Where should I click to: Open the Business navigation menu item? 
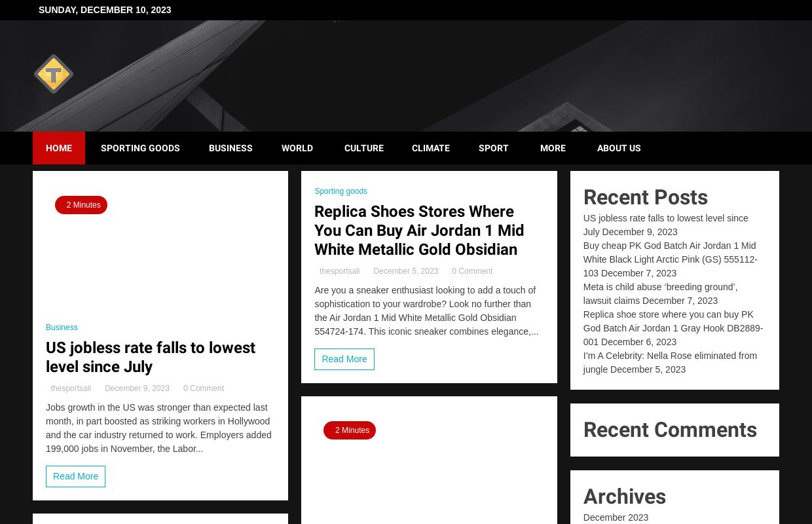(231, 148)
